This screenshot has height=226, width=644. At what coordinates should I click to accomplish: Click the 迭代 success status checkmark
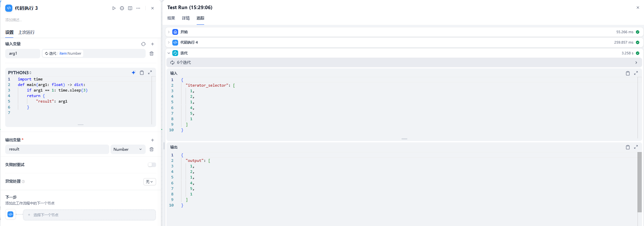637,53
